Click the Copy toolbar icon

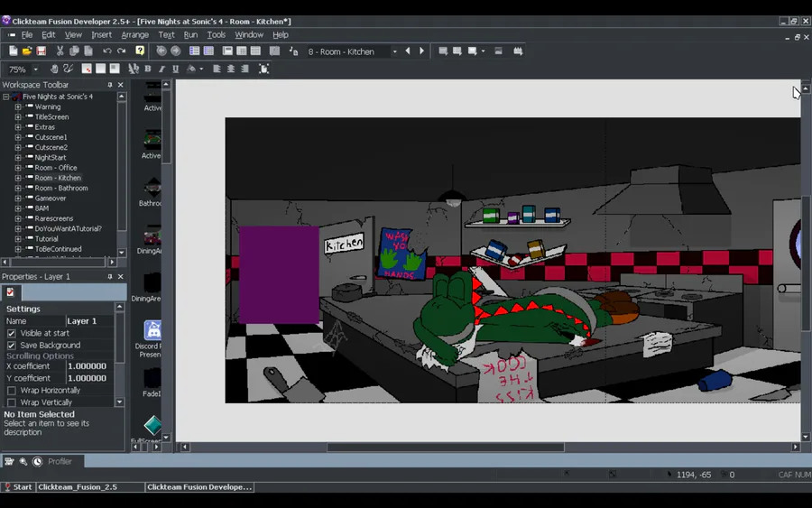coord(74,51)
